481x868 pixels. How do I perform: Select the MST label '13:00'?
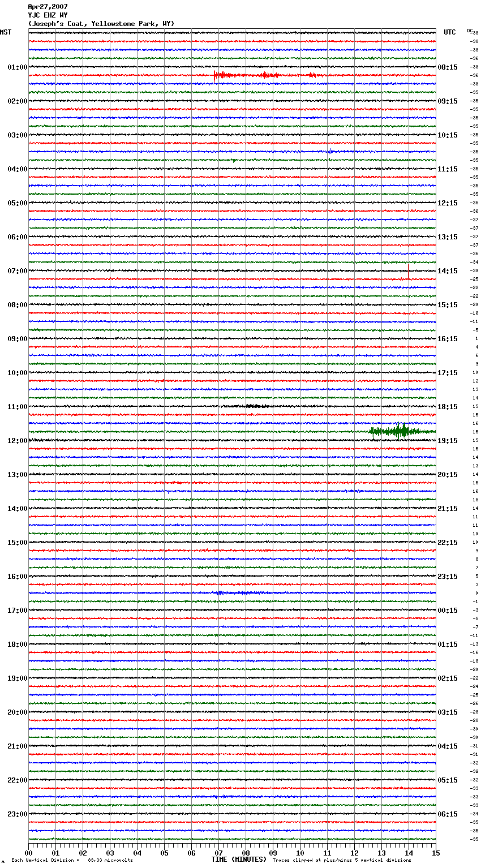18,475
